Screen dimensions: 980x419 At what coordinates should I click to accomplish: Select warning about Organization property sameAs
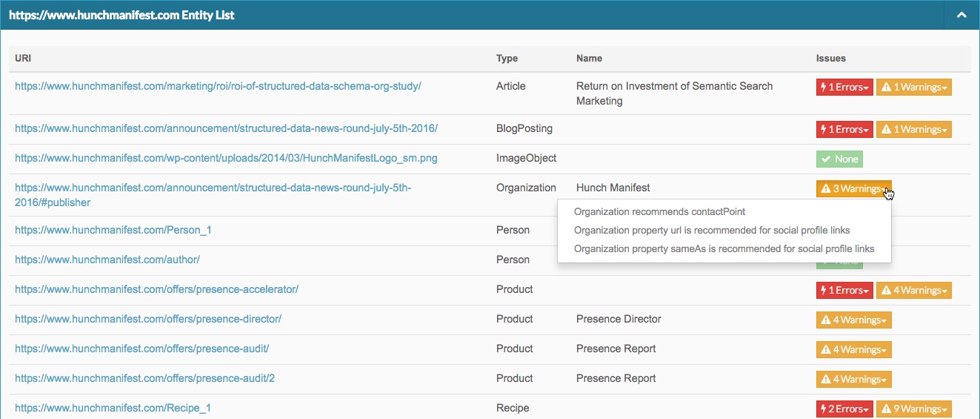tap(724, 249)
